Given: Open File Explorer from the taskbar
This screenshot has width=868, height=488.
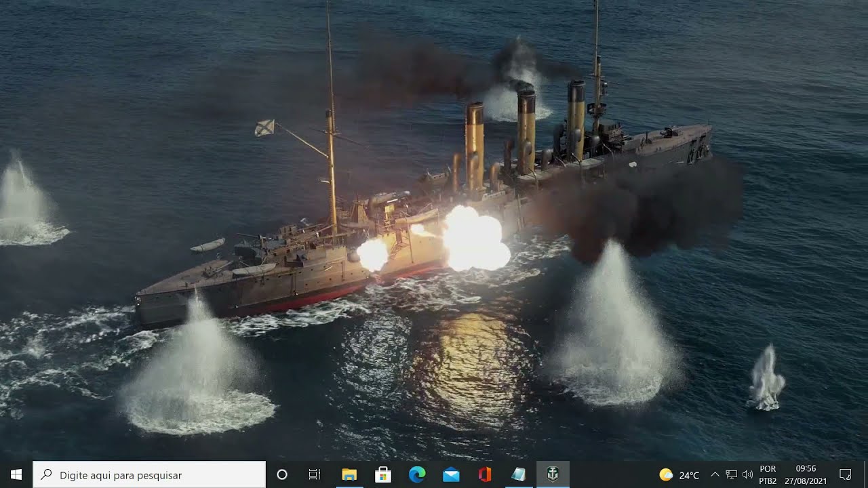Looking at the screenshot, I should pyautogui.click(x=349, y=474).
